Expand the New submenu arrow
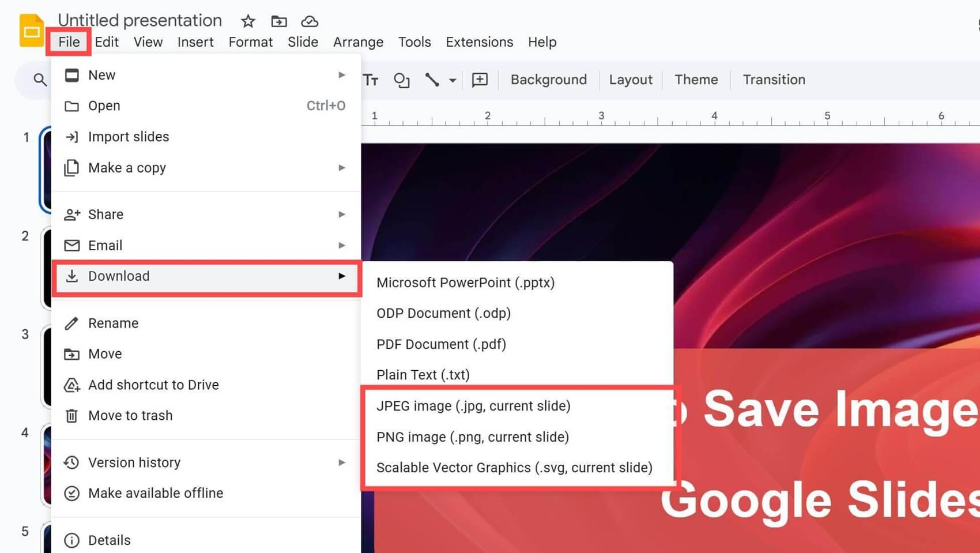 click(x=342, y=75)
